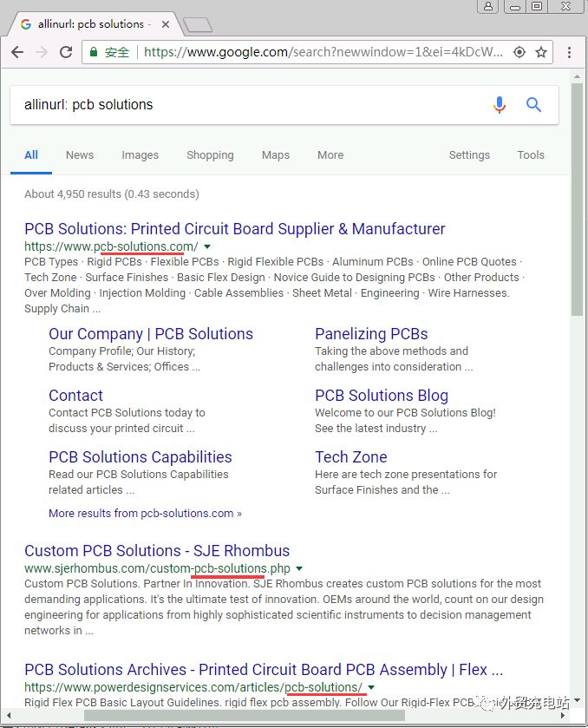Expand the dropdown arrow beside sjerhombus.com URL
588x728 pixels.
[x=299, y=569]
